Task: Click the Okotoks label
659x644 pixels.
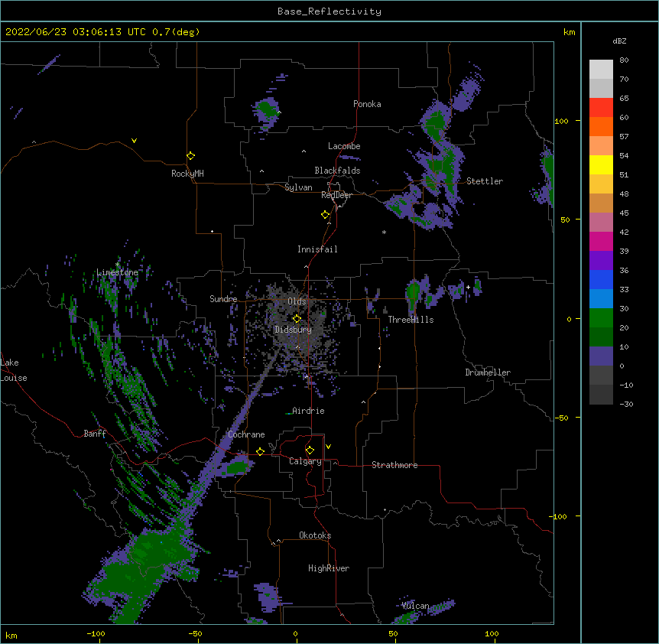Action: 315,535
